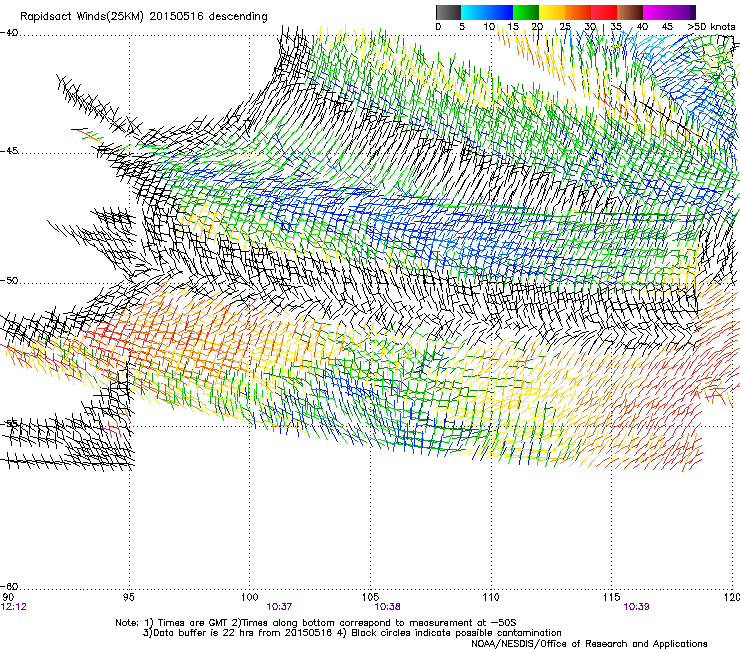Click the '>50 knots' legend label
Image resolution: width=740 pixels, height=650 pixels.
(712, 27)
